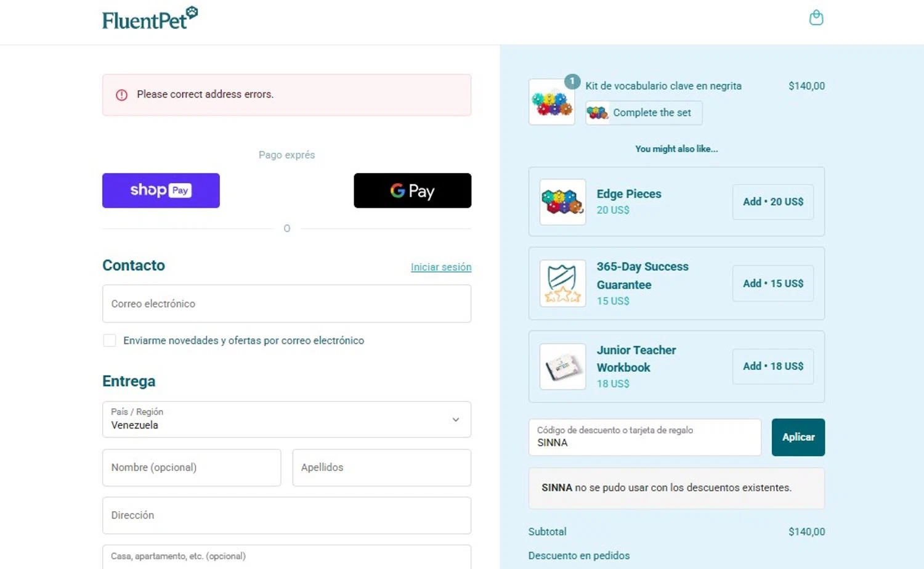Click the Junior Teacher Workbook title
The height and width of the screenshot is (569, 924).
[x=636, y=359]
